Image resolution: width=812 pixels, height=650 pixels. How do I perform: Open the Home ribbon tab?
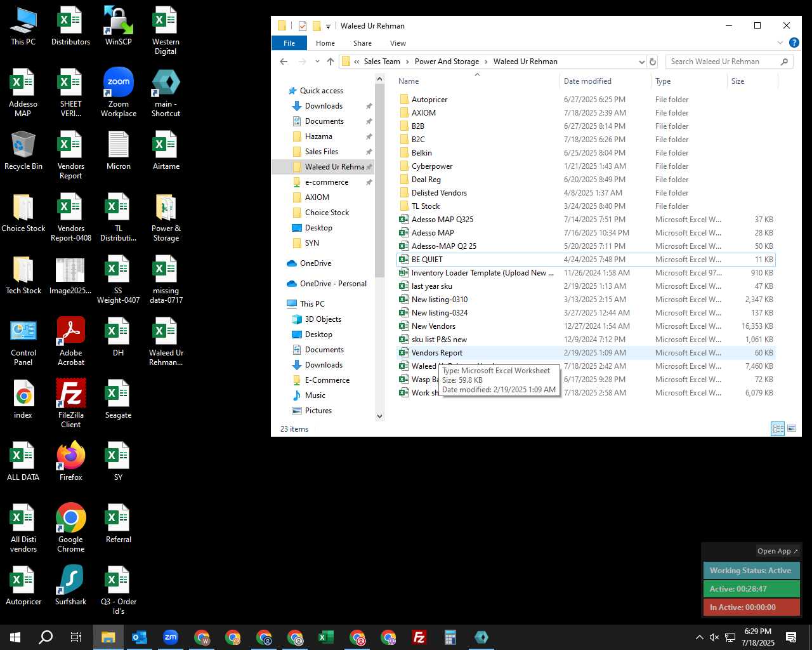[x=325, y=43]
